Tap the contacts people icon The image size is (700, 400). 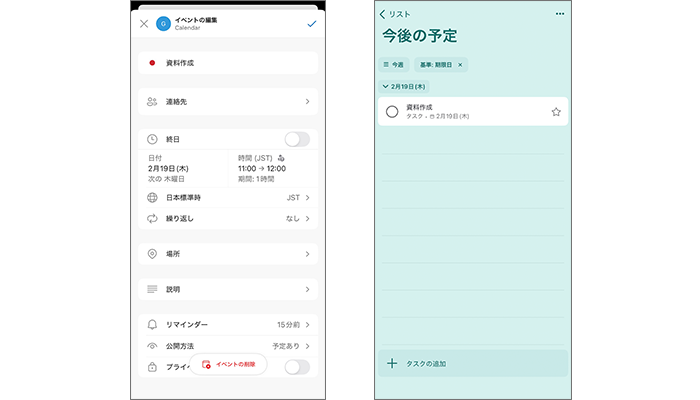click(x=152, y=102)
